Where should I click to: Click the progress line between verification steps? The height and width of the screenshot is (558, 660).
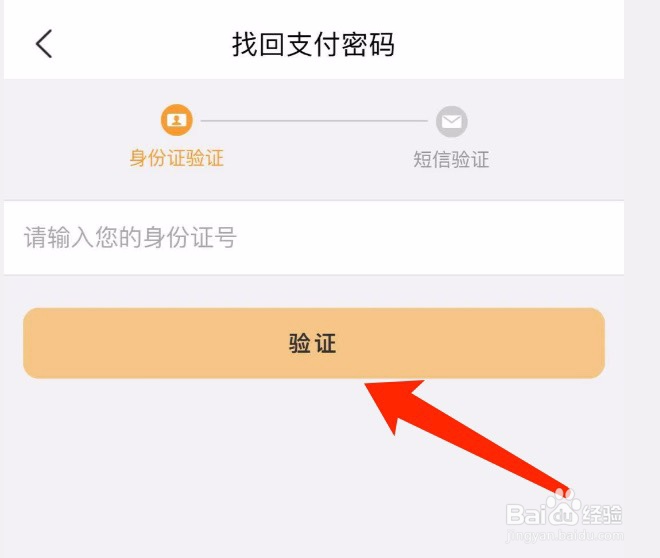point(314,121)
